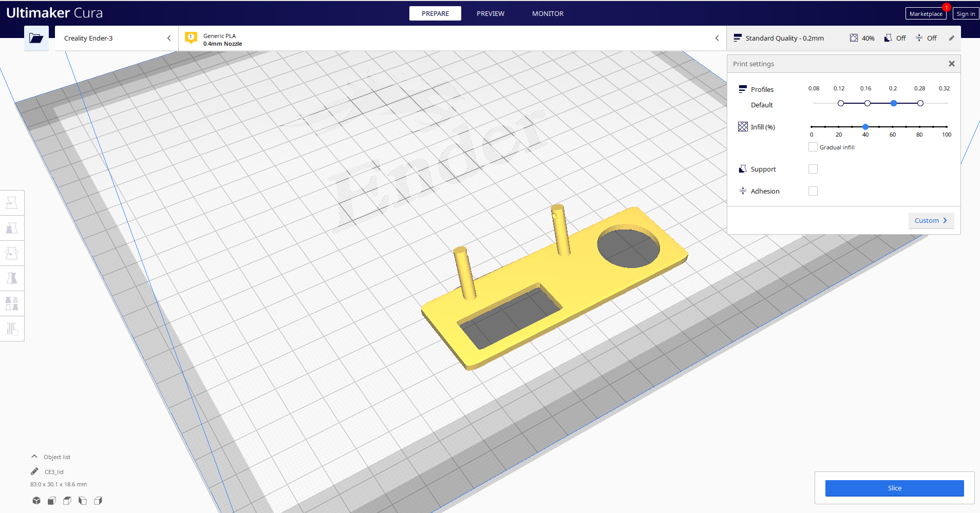Open a file using the folder icon
This screenshot has width=980, height=513.
click(36, 38)
